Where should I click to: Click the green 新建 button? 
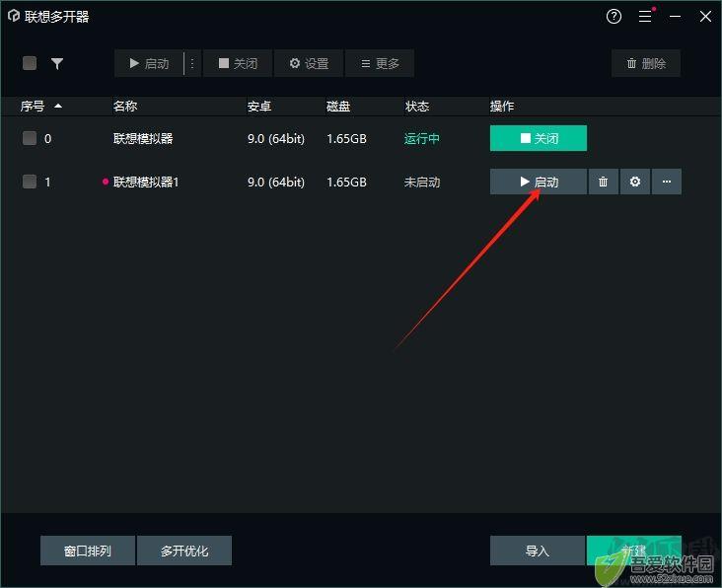pos(633,551)
